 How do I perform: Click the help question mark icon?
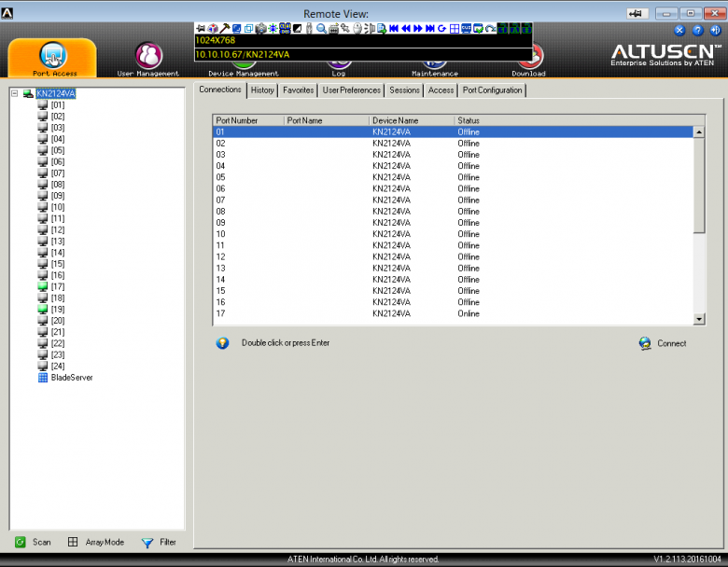click(x=697, y=31)
